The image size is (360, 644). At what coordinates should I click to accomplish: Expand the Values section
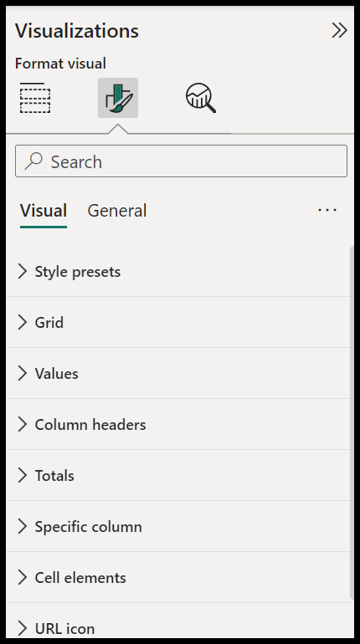click(179, 373)
